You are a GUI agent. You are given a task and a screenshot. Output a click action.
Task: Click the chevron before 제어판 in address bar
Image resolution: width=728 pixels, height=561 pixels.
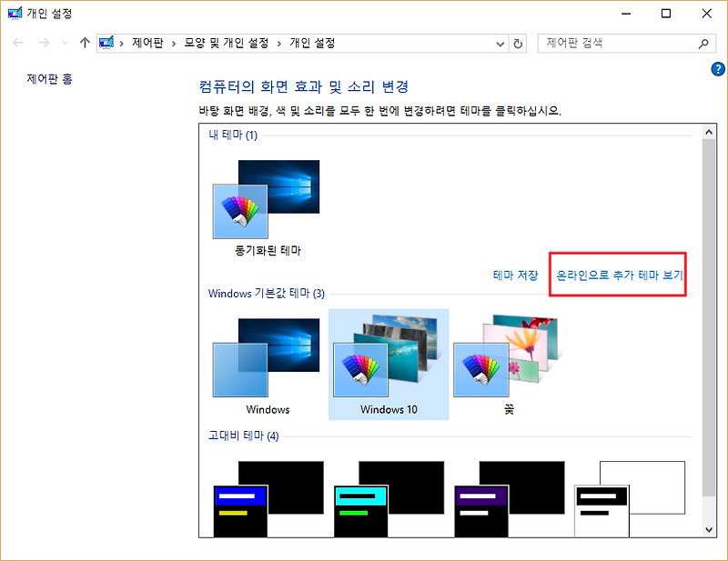point(122,44)
